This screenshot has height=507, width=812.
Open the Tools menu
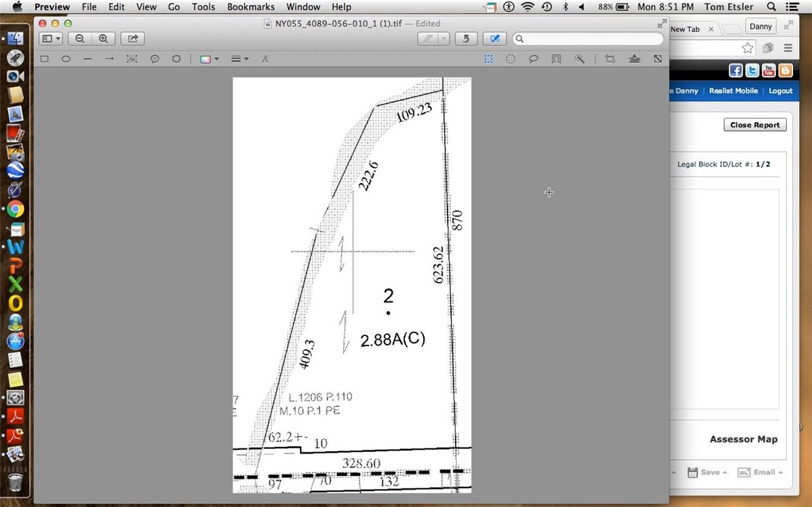tap(203, 7)
